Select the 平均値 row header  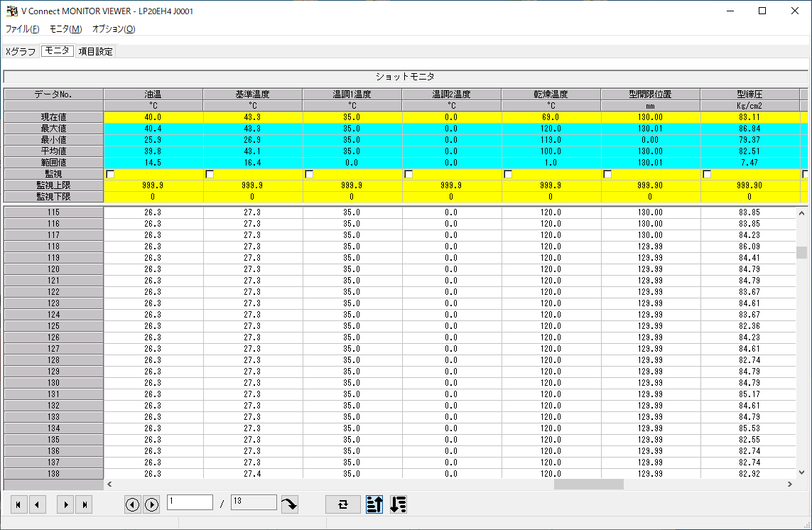tap(53, 151)
